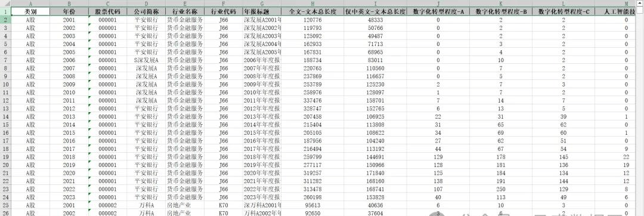
Task: Click cell with value 191
Action: pos(501,181)
